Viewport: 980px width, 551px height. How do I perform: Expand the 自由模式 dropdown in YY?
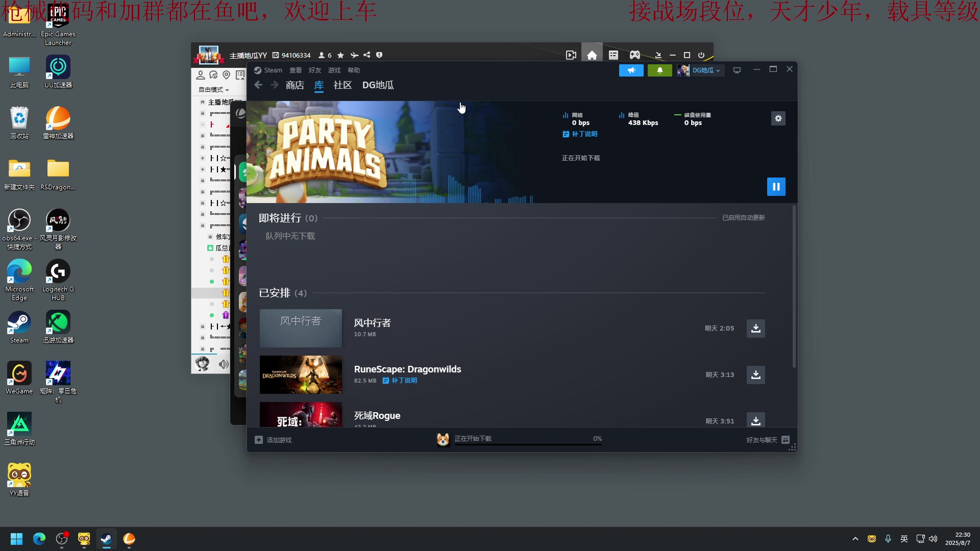213,90
